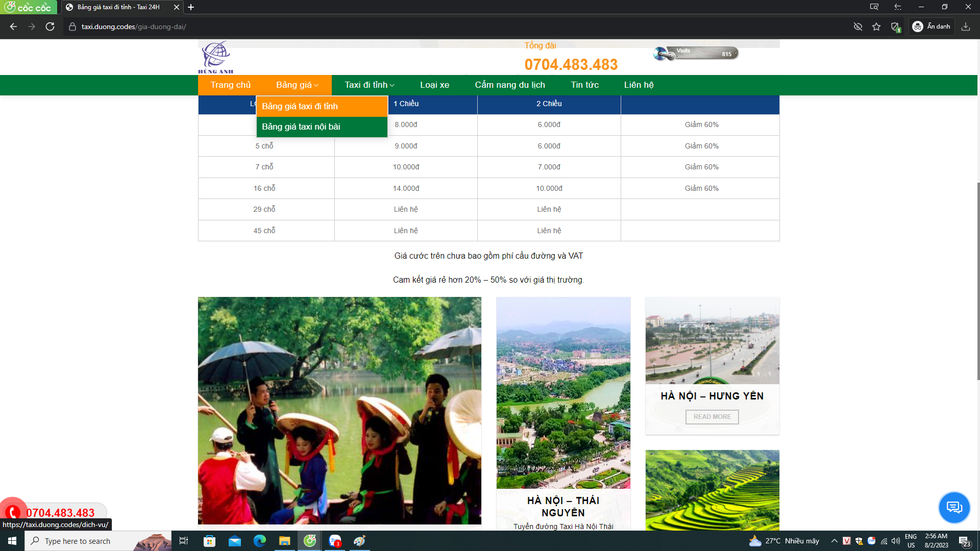Open the Cẩm nang du lịch page
Viewport: 980px width, 551px height.
pyautogui.click(x=509, y=85)
